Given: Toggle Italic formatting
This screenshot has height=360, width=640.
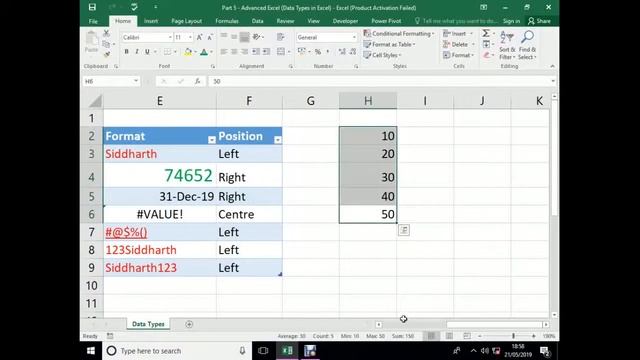Looking at the screenshot, I should point(137,52).
